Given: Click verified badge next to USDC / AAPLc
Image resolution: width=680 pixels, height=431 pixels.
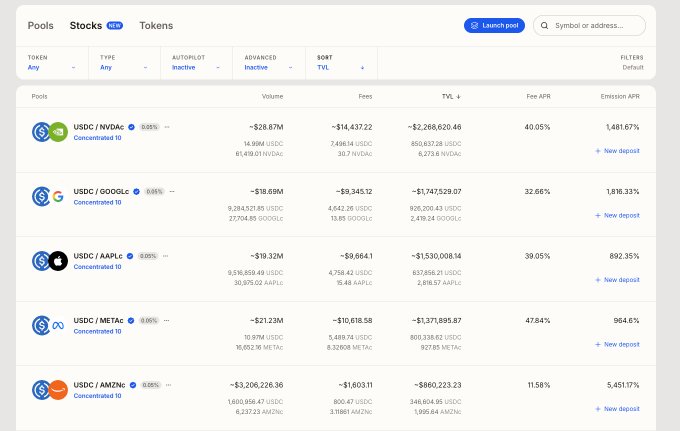Looking at the screenshot, I should click(x=130, y=256).
